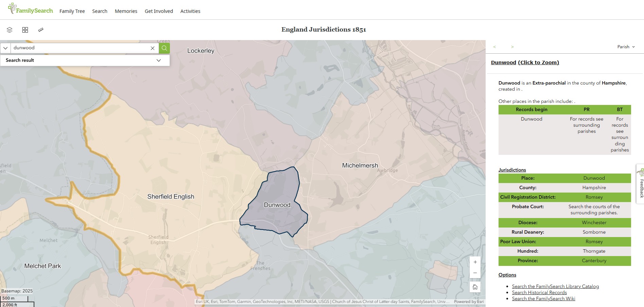This screenshot has height=307, width=644.
Task: Click the green search magnifier icon
Action: click(164, 48)
